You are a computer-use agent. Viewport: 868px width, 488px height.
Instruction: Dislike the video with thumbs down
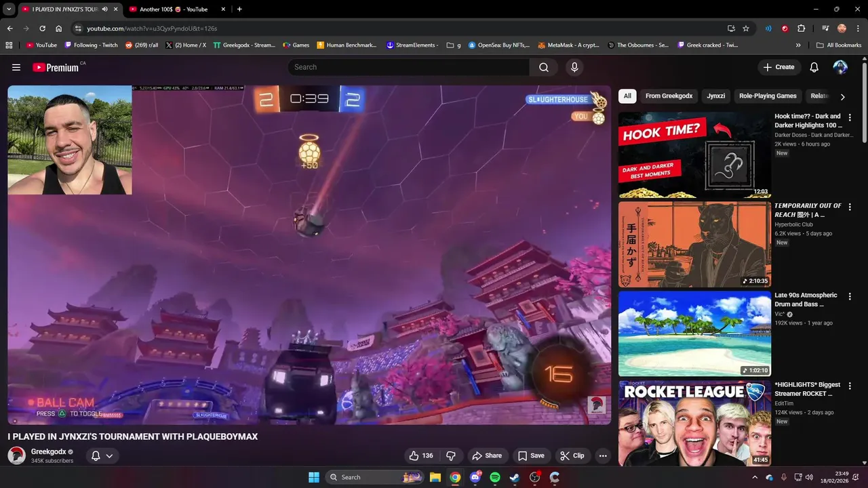click(451, 455)
